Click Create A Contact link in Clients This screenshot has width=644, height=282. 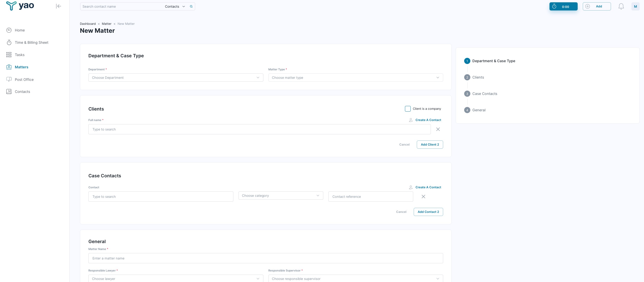pos(428,120)
